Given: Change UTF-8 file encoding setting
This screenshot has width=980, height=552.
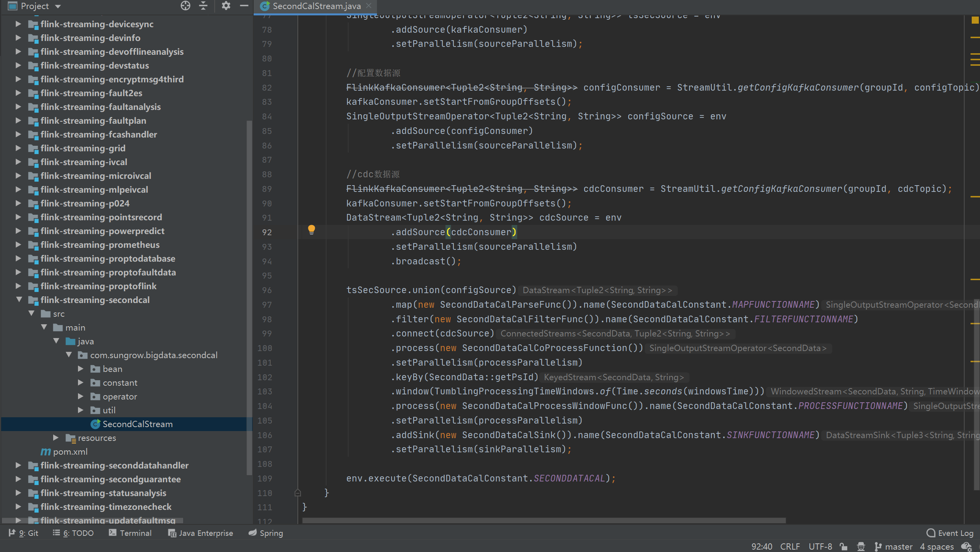Looking at the screenshot, I should [x=820, y=546].
